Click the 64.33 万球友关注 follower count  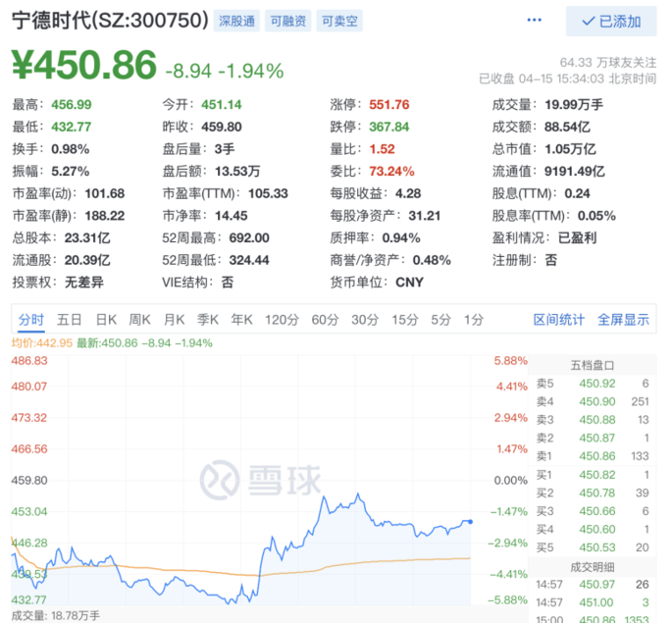[x=607, y=63]
